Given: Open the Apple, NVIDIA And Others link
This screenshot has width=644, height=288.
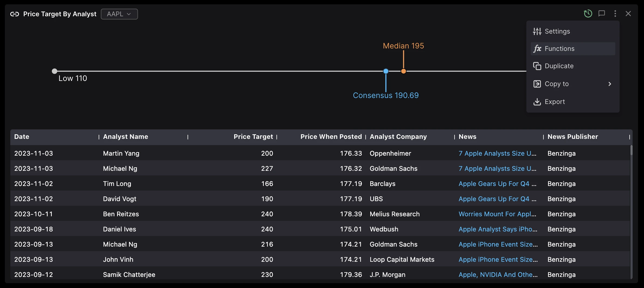Looking at the screenshot, I should (498, 275).
